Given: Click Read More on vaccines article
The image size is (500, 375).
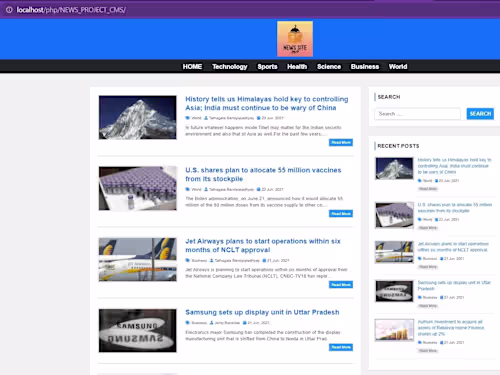Looking at the screenshot, I should pyautogui.click(x=341, y=213).
